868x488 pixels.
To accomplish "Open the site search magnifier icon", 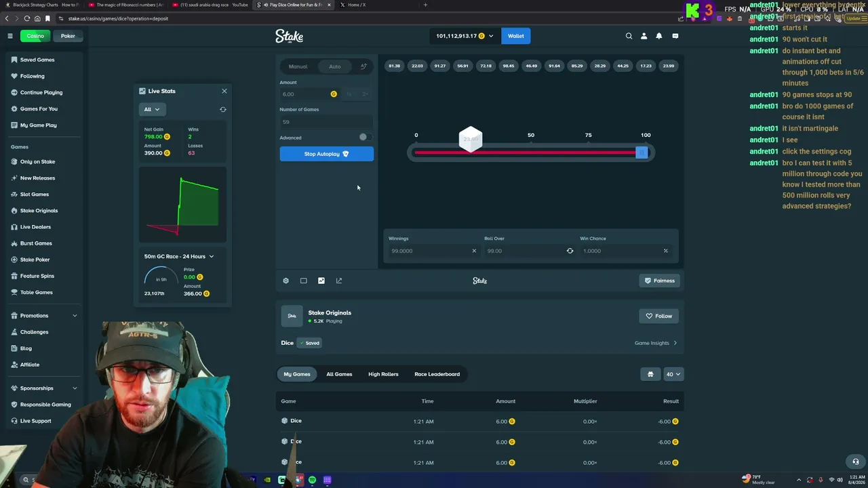I will point(629,36).
